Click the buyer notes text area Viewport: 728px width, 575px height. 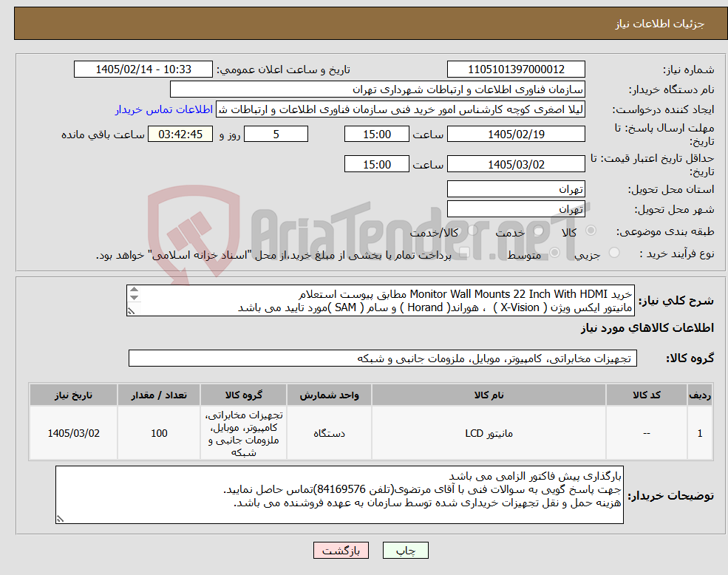[339, 495]
